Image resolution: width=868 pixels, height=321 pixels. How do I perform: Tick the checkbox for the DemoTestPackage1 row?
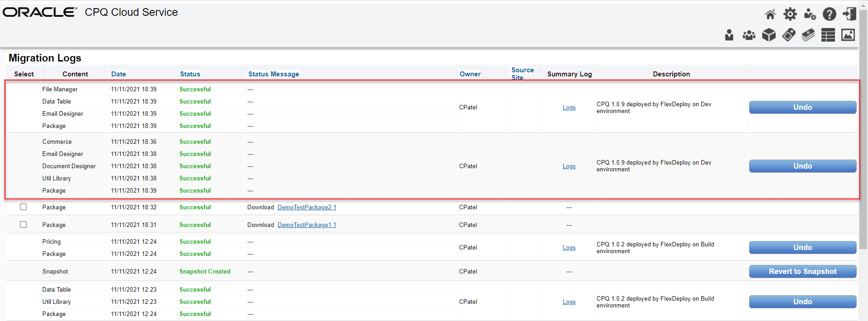pyautogui.click(x=24, y=225)
